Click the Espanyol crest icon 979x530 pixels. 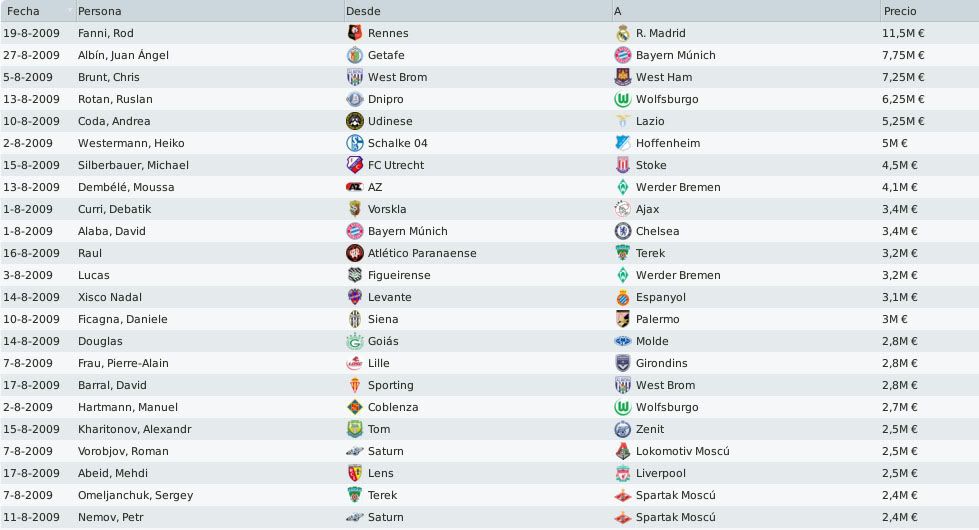pyautogui.click(x=622, y=297)
